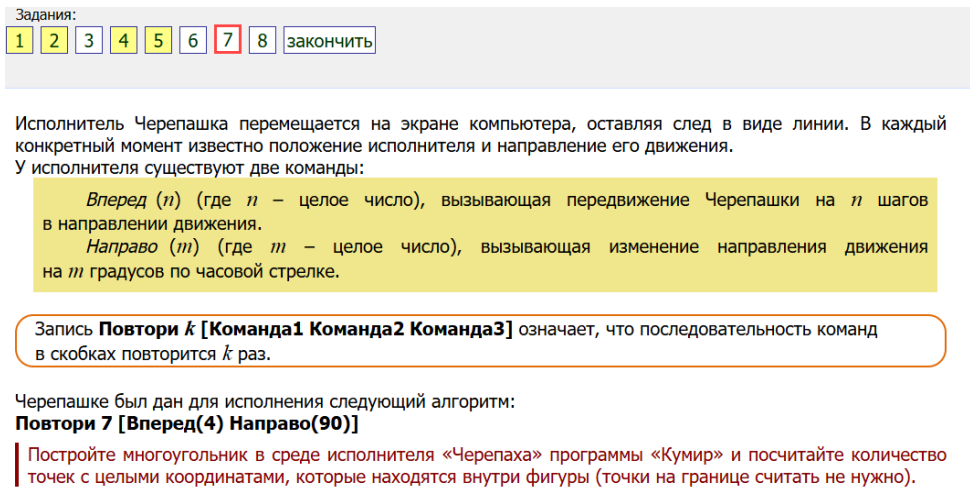Open task number 1
Viewport: 970px width, 500px height.
tap(19, 41)
